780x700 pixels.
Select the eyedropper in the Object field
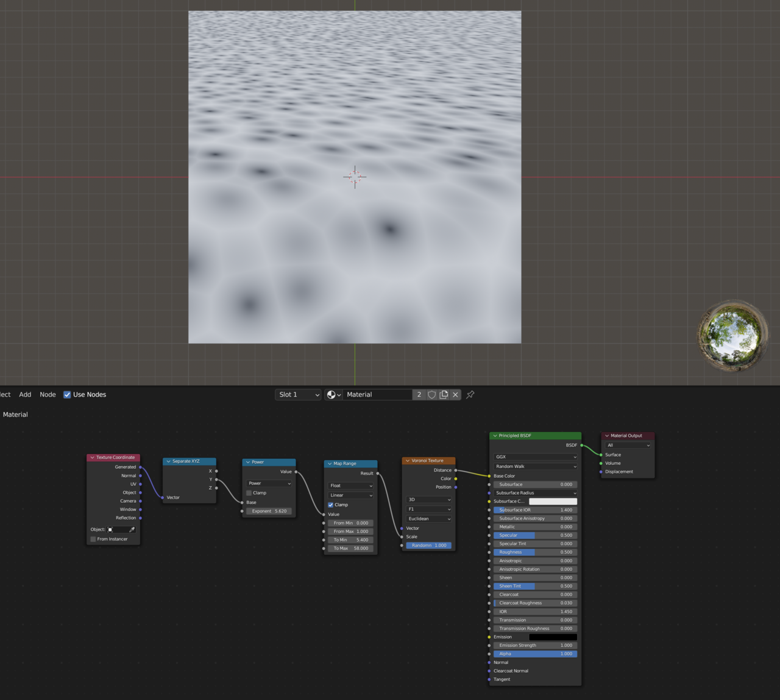(x=132, y=529)
